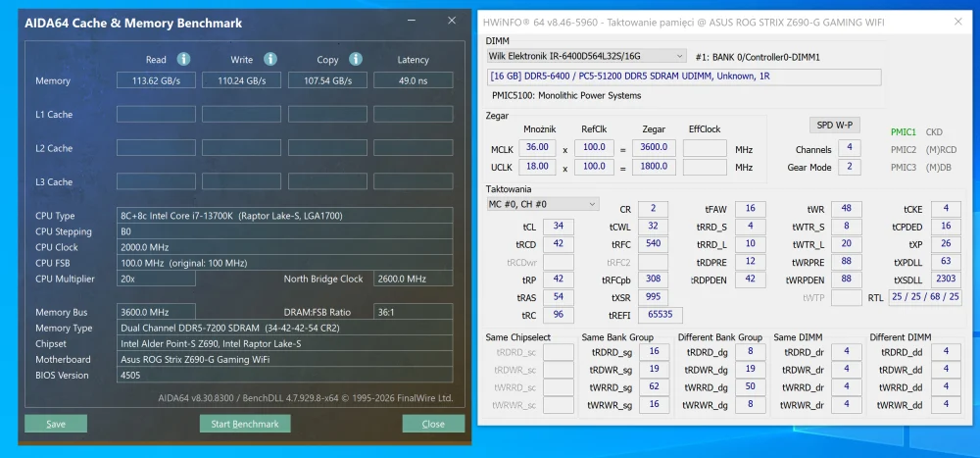Click the tCL timing value box

pyautogui.click(x=559, y=227)
